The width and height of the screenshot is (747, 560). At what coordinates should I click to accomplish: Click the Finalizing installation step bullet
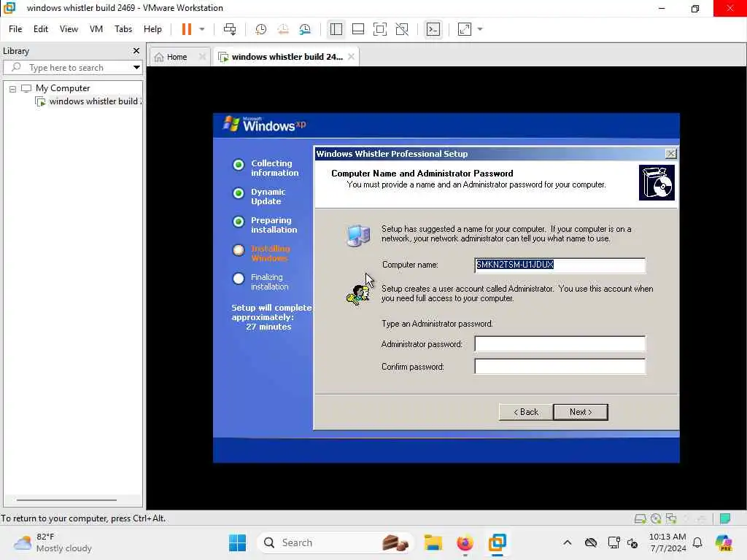[x=239, y=279]
